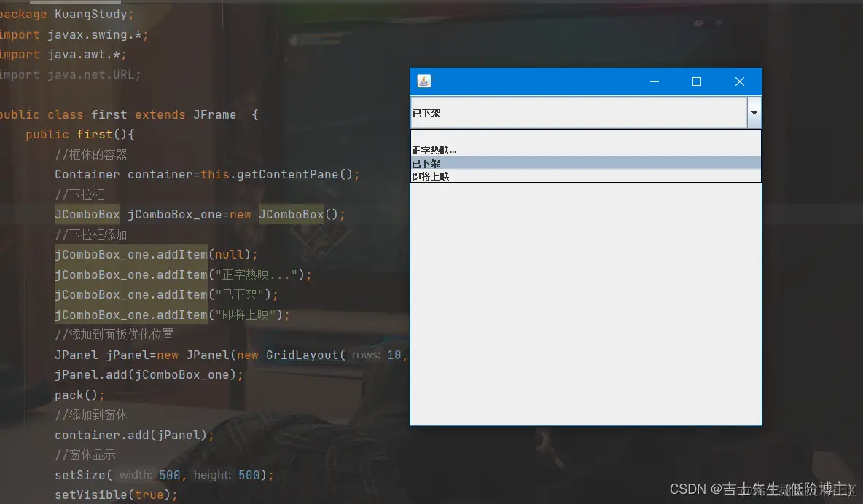Click the code line package KuangStudy
This screenshot has width=863, height=504.
click(x=66, y=15)
